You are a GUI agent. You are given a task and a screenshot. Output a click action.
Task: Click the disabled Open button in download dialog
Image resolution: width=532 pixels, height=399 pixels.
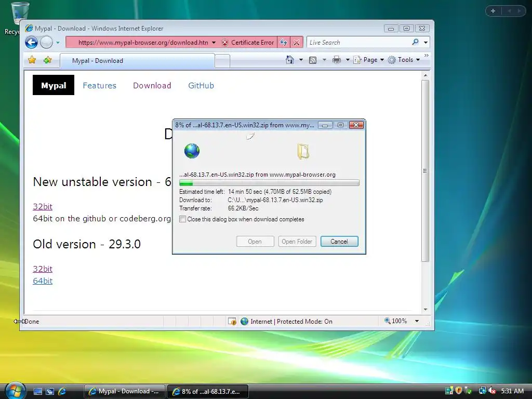click(255, 241)
